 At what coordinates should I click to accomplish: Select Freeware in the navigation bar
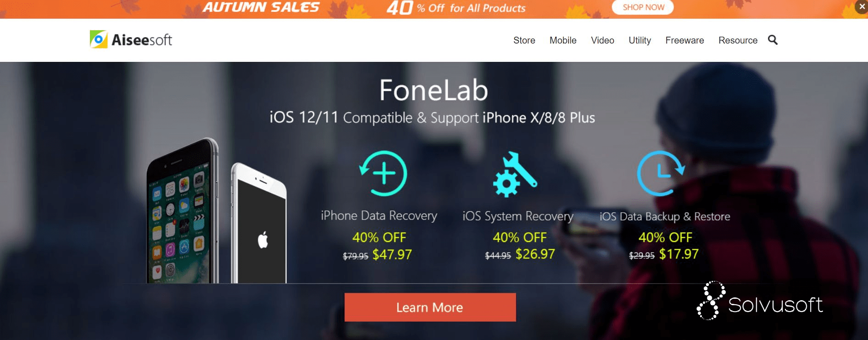(x=684, y=40)
